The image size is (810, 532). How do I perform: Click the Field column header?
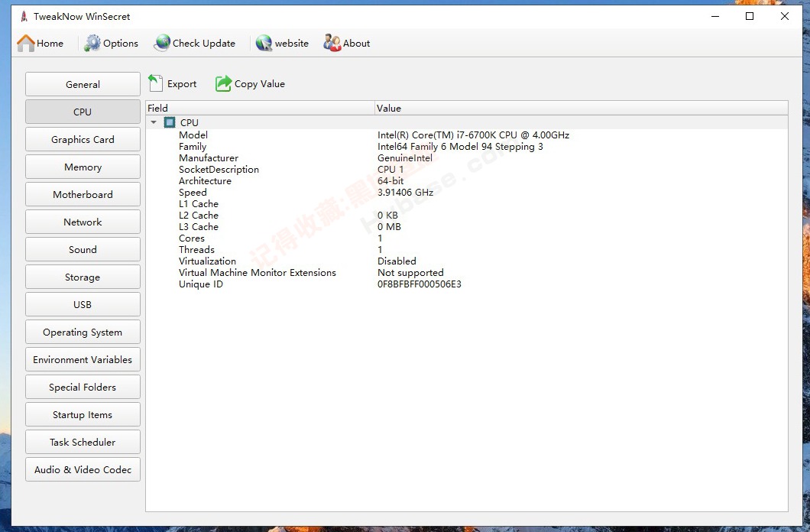tap(261, 108)
